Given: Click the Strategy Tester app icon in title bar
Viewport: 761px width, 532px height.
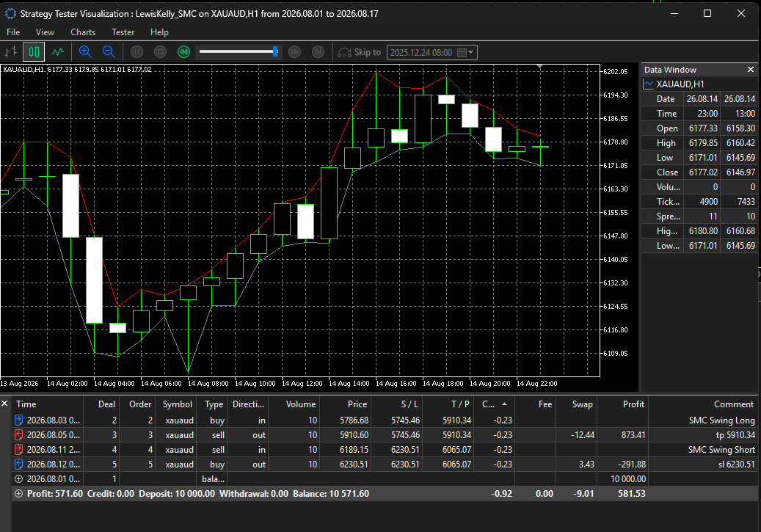Looking at the screenshot, I should point(10,14).
